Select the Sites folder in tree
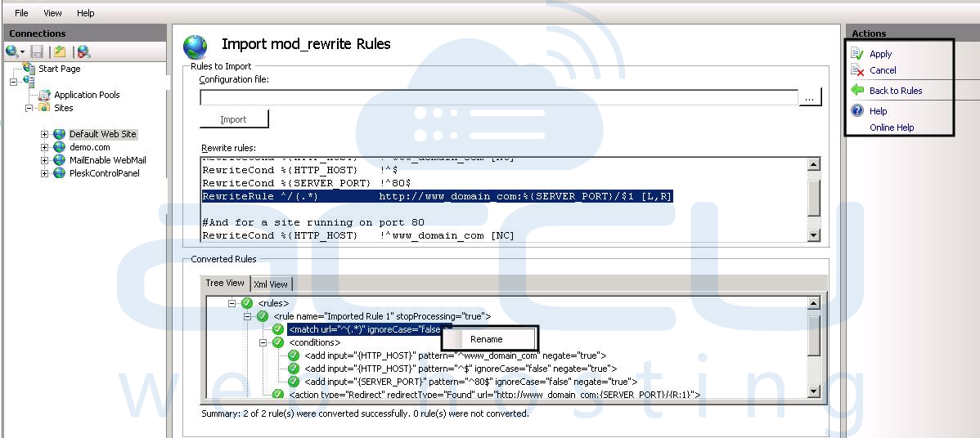980x438 pixels. click(63, 108)
